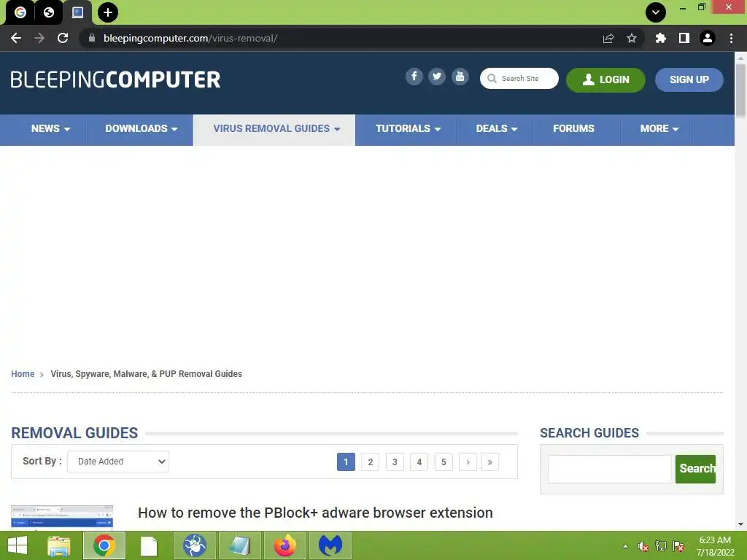747x560 pixels.
Task: Open the Action Center flag icon
Action: [678, 546]
